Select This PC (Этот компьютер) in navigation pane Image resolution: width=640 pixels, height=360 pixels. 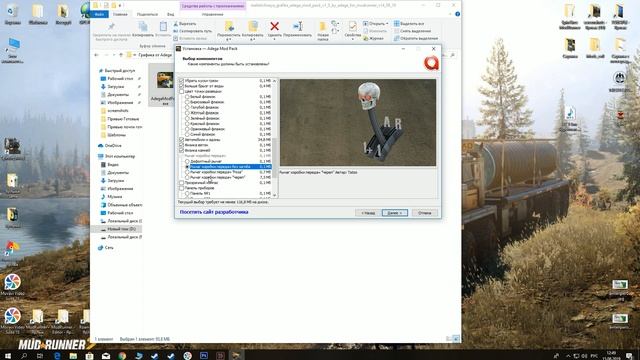[x=117, y=156]
